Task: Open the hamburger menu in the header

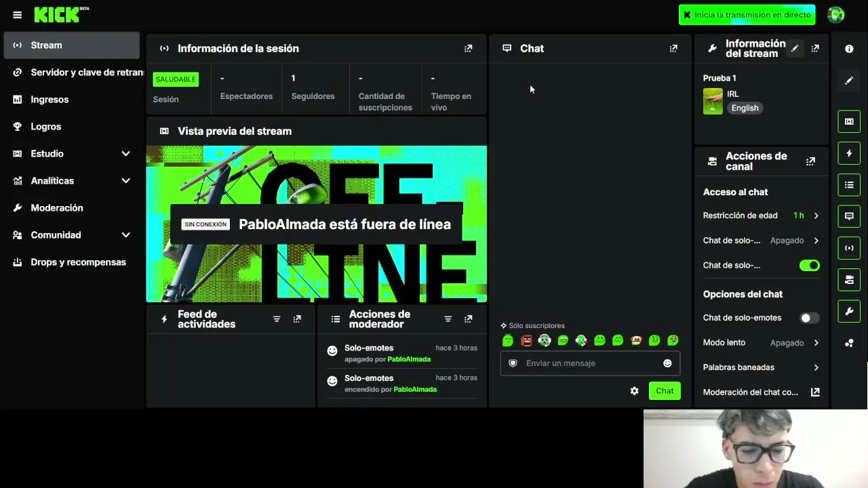Action: click(x=18, y=15)
